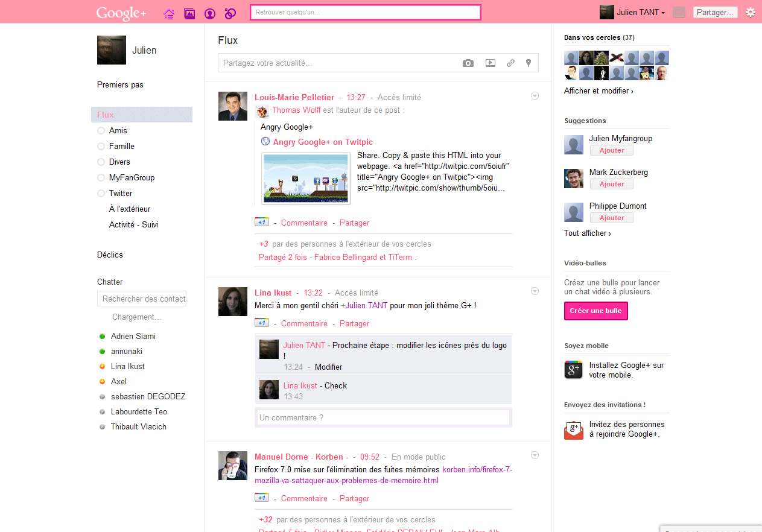Viewport: 762px width, 532px height.
Task: Click Adrien Siami's green status dot
Action: tap(103, 336)
